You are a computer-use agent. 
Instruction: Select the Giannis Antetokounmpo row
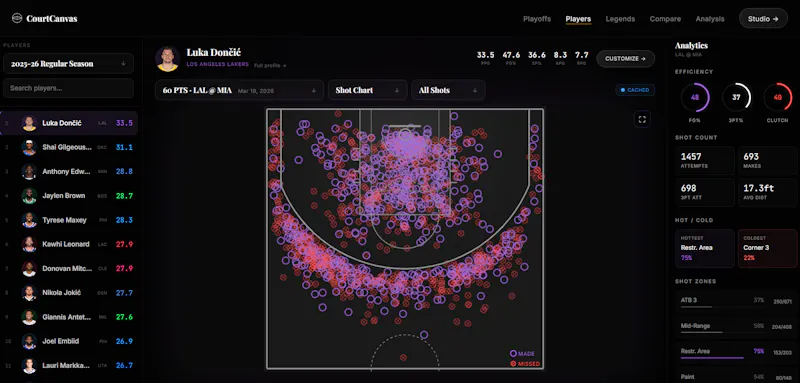tap(69, 317)
